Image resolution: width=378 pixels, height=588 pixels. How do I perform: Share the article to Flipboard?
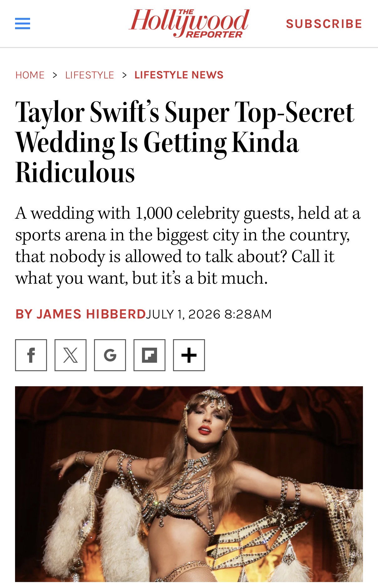tap(150, 355)
